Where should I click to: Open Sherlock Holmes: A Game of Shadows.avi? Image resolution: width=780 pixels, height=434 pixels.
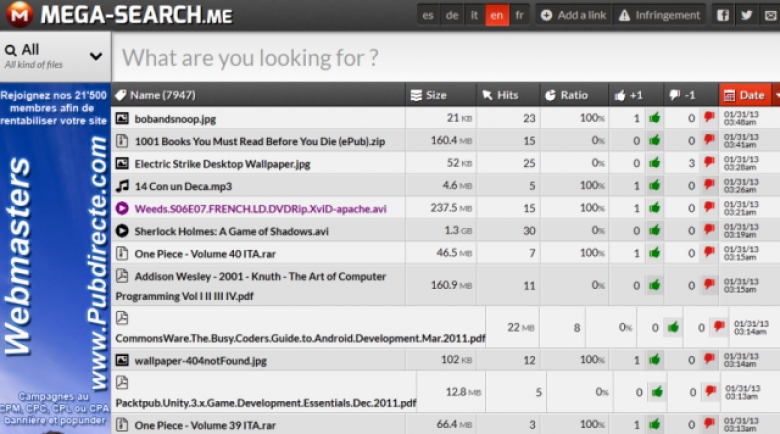click(231, 231)
